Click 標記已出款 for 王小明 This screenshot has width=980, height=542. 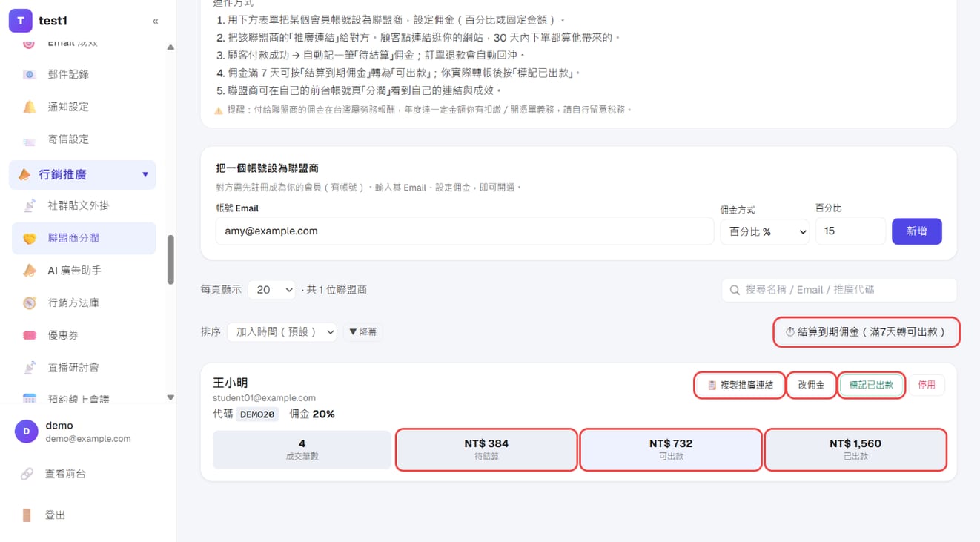tap(872, 385)
